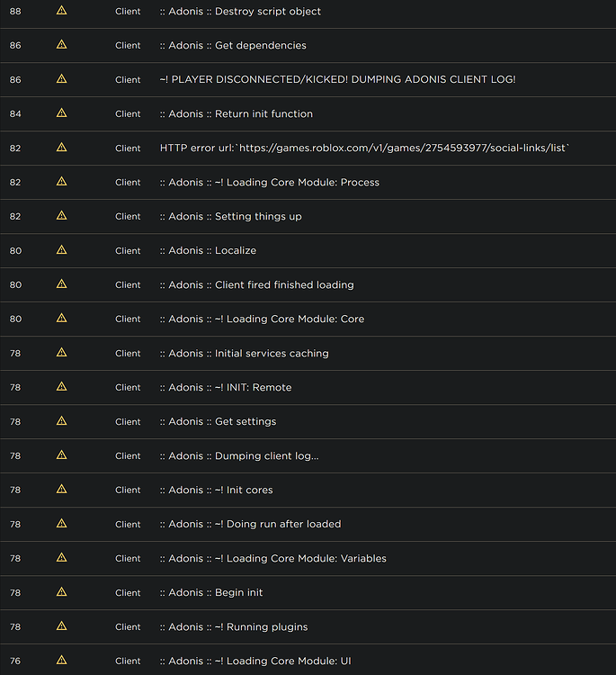Select the ':: Adonis :: Setting things up' message
This screenshot has width=616, height=675.
[x=230, y=216]
